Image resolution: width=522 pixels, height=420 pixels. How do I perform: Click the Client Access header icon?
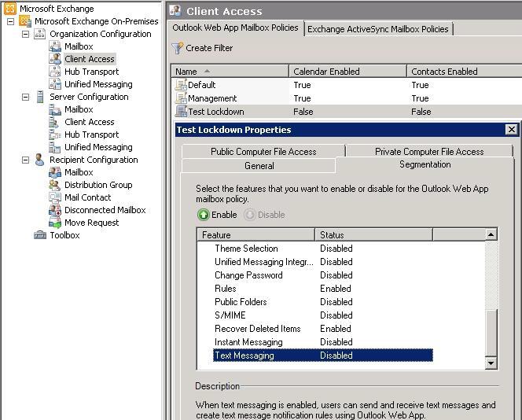click(x=175, y=11)
